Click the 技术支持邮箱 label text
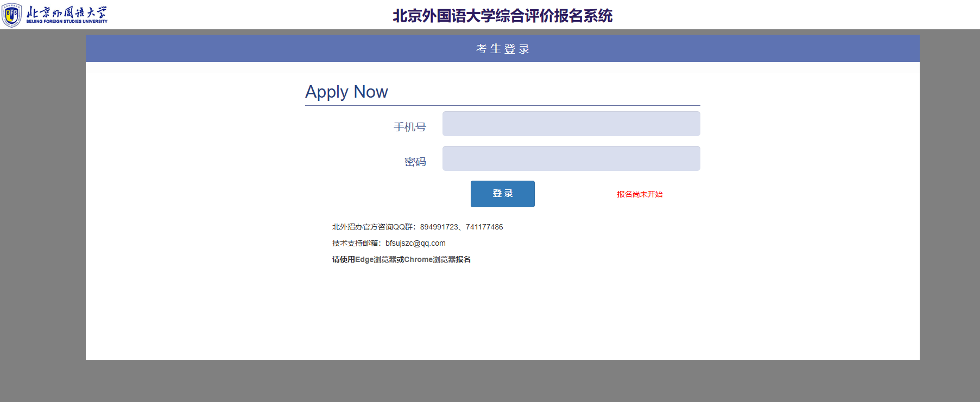 click(x=356, y=243)
